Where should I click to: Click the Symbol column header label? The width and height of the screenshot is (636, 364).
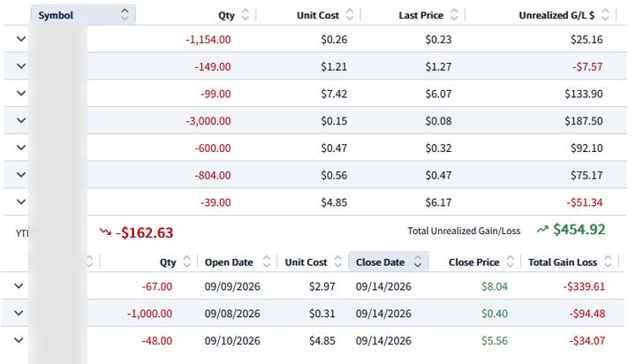(x=56, y=15)
